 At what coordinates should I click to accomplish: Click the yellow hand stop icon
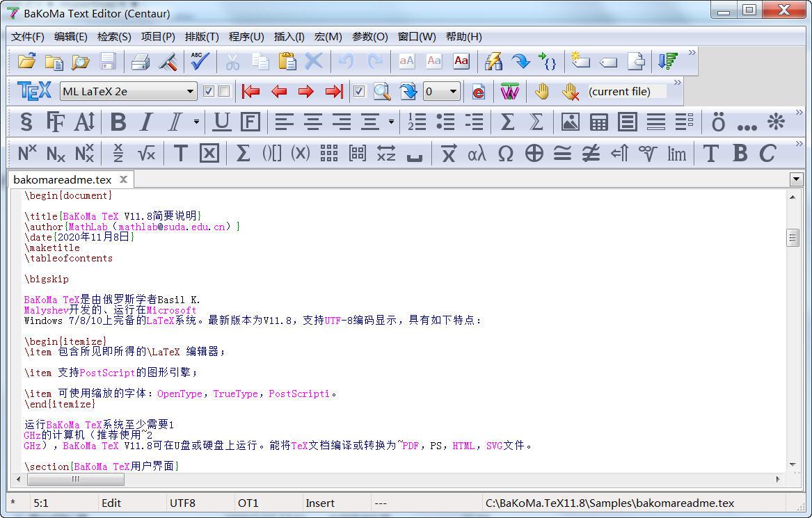pyautogui.click(x=541, y=92)
